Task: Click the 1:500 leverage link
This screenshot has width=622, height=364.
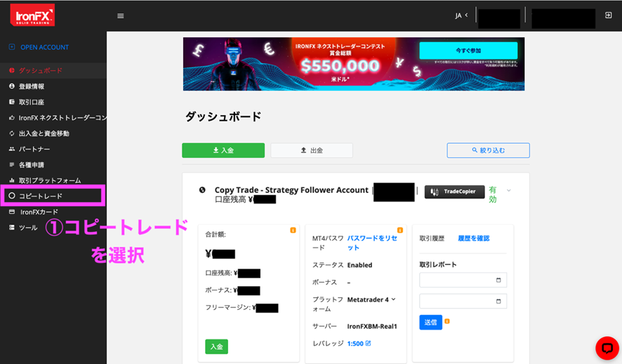Action: (x=355, y=344)
